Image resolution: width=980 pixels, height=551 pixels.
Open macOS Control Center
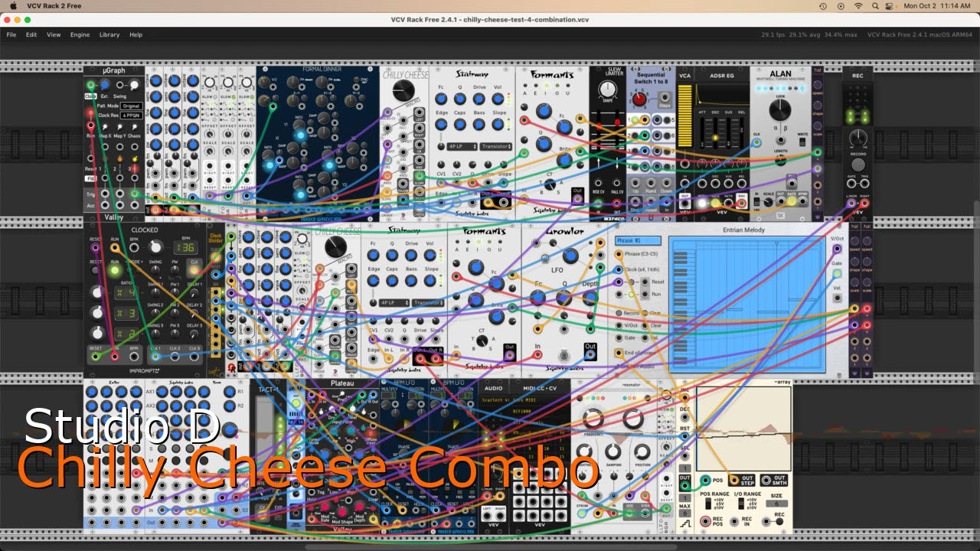(889, 6)
